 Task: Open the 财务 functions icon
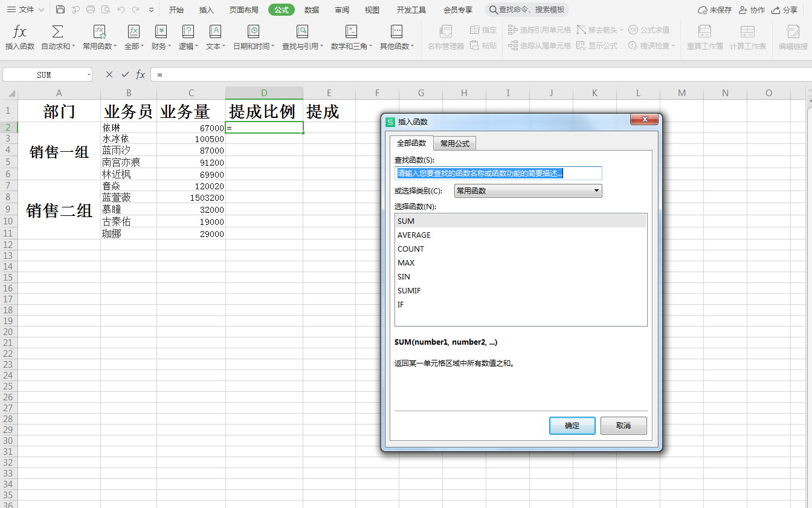pos(161,32)
